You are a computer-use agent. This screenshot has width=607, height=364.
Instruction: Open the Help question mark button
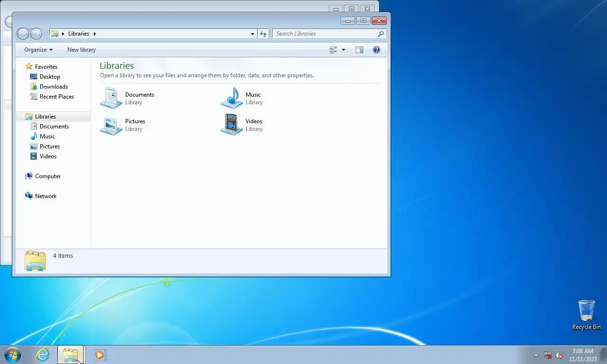coord(377,50)
